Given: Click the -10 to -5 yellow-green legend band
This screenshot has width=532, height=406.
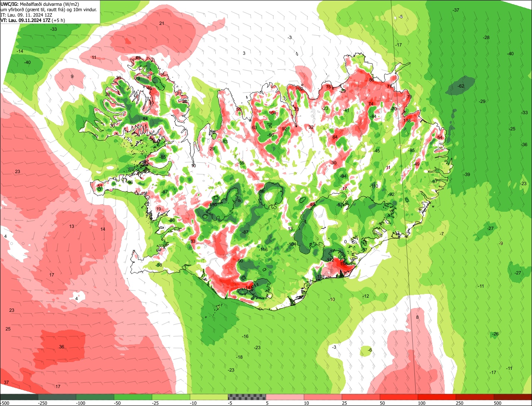Looking at the screenshot, I should tap(209, 397).
